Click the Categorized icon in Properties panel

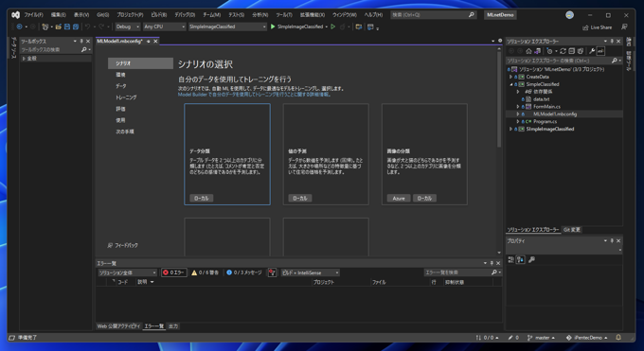510,259
